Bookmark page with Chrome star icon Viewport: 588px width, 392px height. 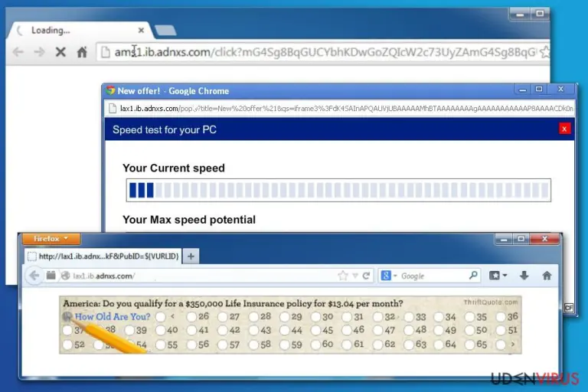click(x=545, y=52)
